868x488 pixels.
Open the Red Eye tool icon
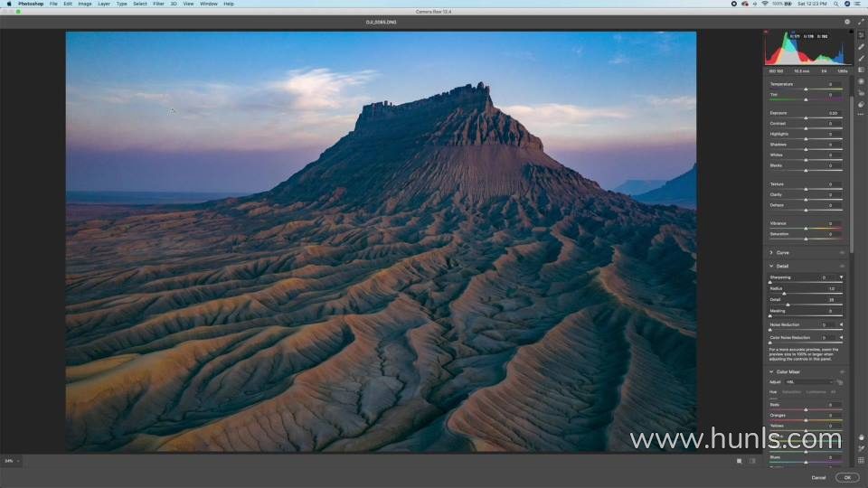click(x=861, y=93)
